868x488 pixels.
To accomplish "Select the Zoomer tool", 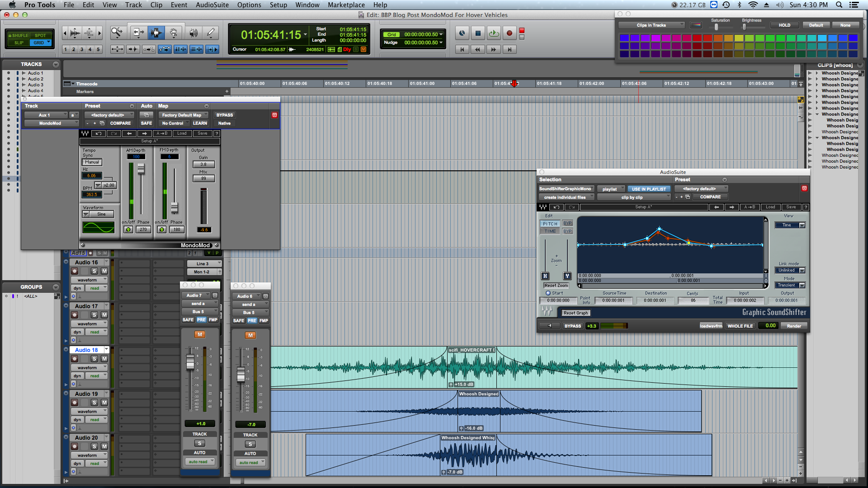I will (117, 33).
